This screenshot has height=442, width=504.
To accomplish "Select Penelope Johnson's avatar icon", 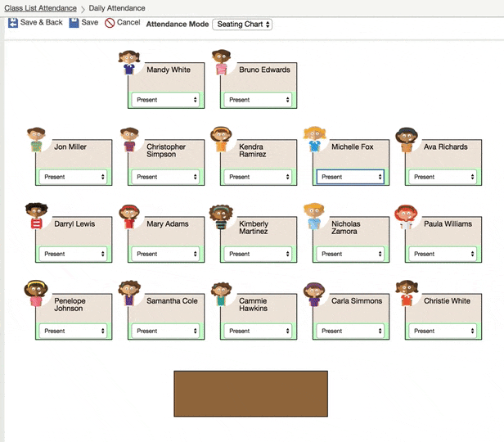I will [x=36, y=293].
